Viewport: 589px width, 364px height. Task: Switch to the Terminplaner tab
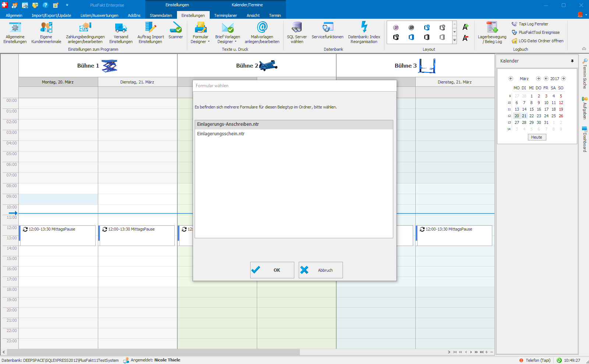(x=226, y=15)
